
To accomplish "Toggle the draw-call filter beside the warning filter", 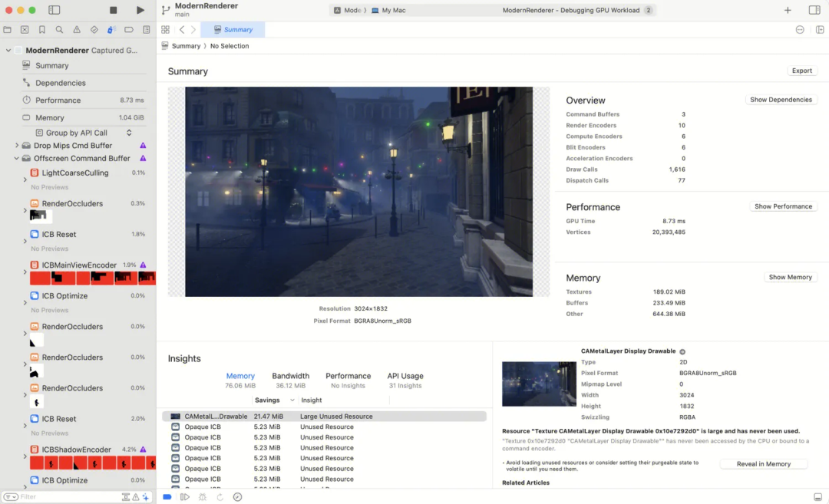I will [126, 496].
